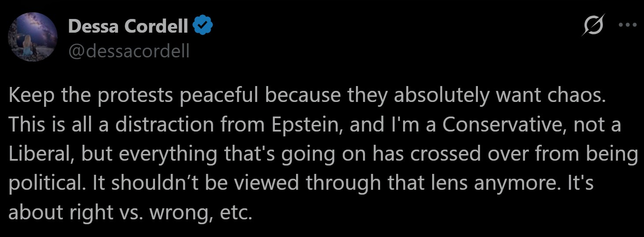
Task: Open the @dessacordell handle link
Action: tap(129, 51)
